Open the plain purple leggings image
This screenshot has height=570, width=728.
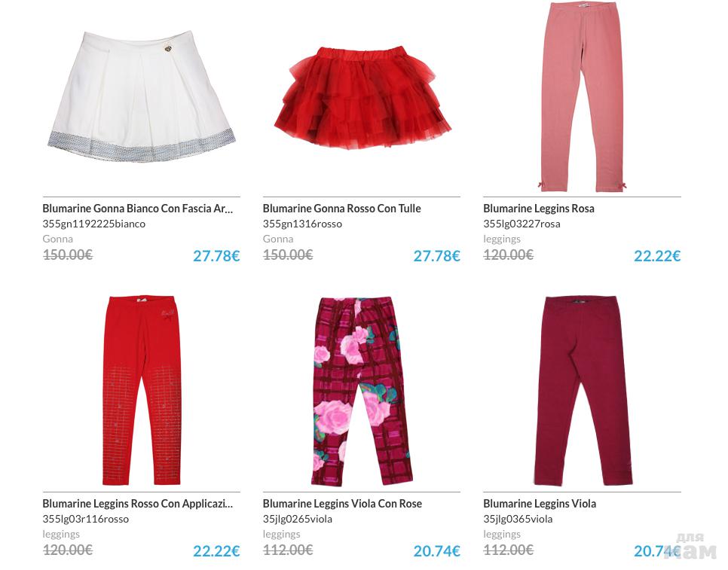[x=583, y=391]
